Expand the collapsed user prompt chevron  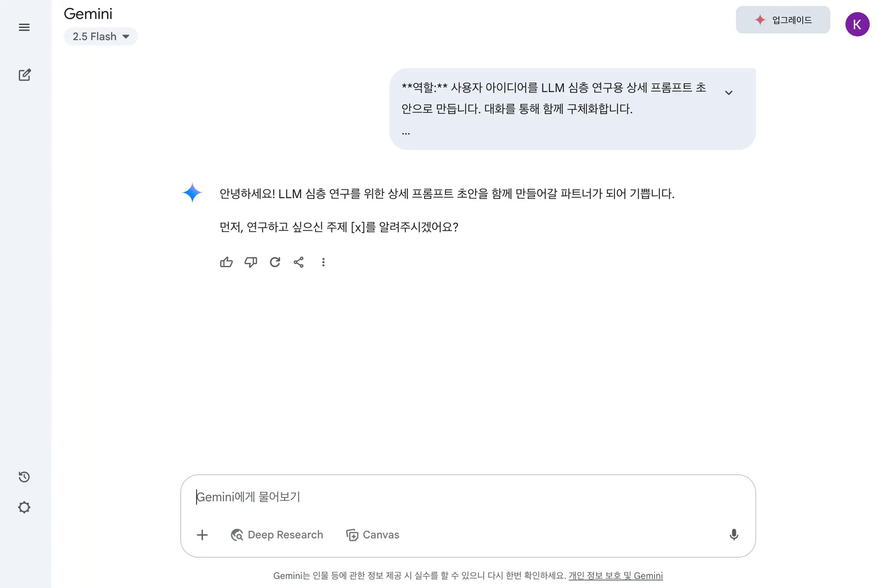(729, 93)
